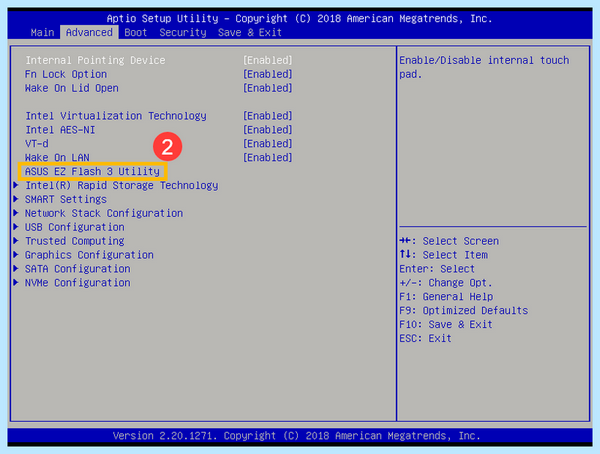Click the F9: Optimized Defaults hint
Viewport: 600px width, 454px height.
click(463, 310)
